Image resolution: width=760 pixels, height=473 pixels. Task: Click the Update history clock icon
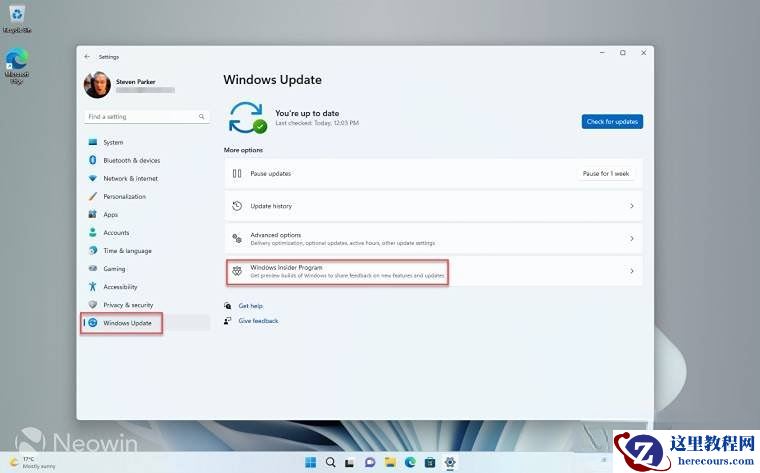[237, 206]
